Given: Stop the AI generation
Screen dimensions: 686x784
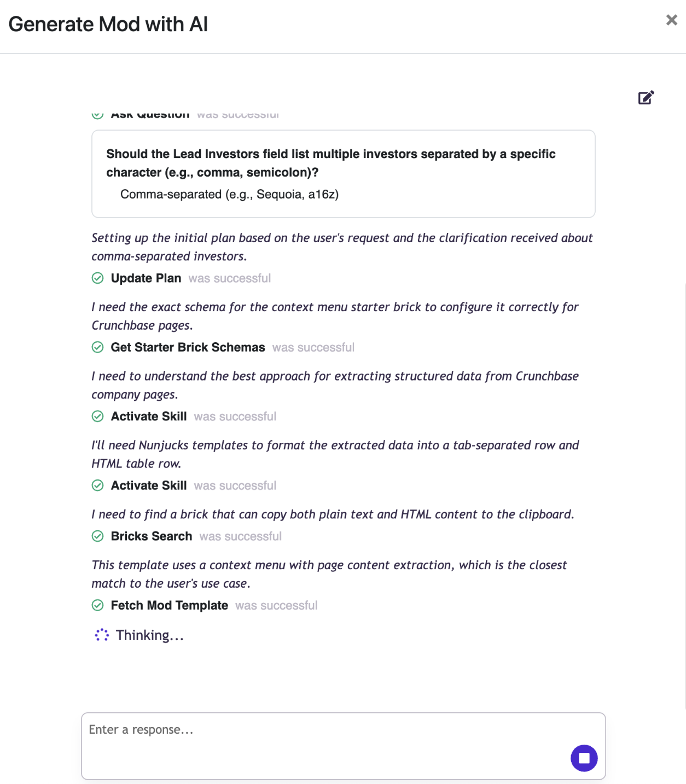Looking at the screenshot, I should tap(584, 758).
